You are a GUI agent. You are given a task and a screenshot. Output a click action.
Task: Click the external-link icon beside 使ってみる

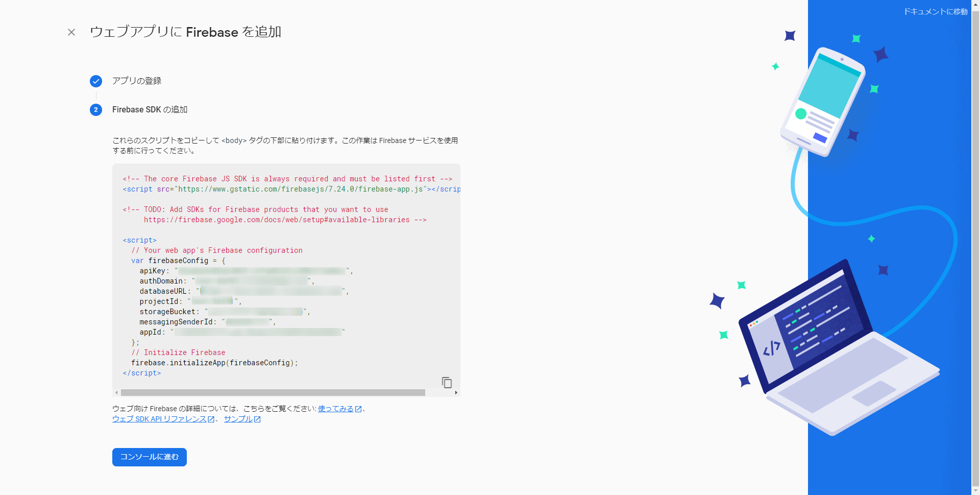click(358, 409)
